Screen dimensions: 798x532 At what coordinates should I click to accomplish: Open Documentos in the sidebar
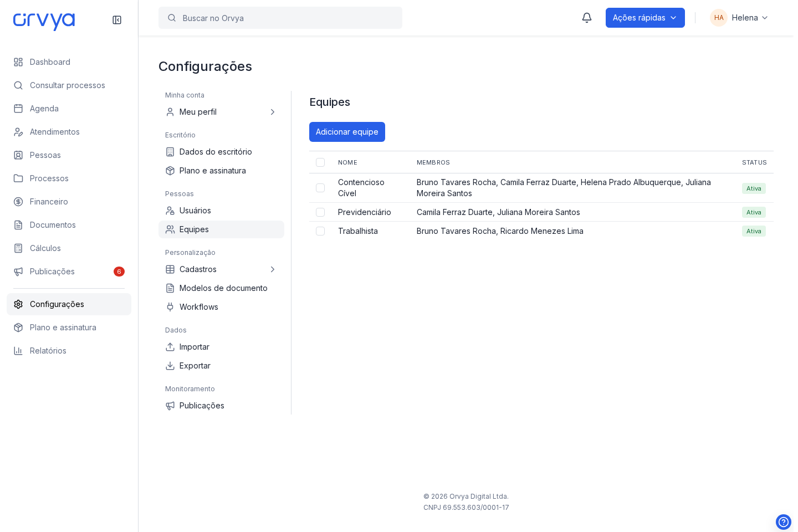point(69,225)
